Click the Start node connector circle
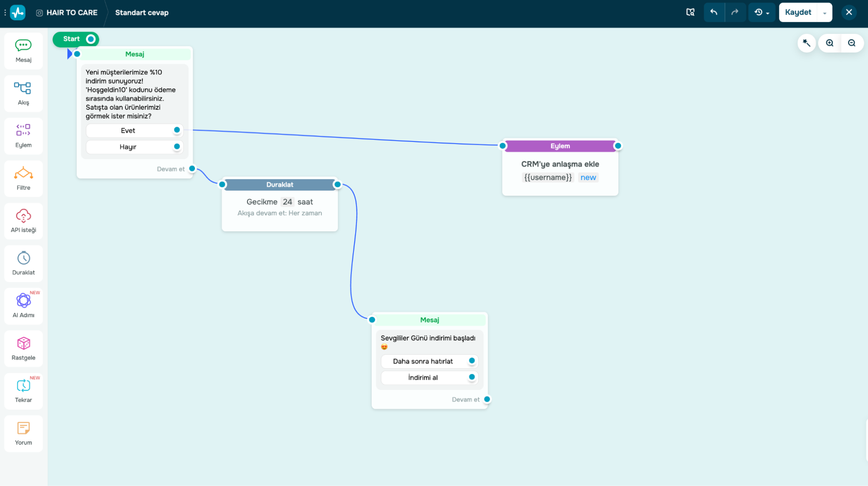Viewport: 868px width, 486px height. (91, 39)
